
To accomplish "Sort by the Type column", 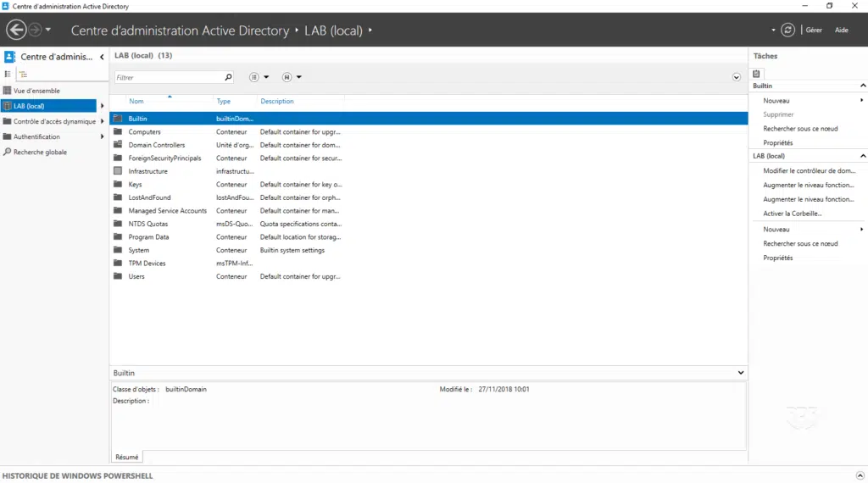I will click(224, 101).
